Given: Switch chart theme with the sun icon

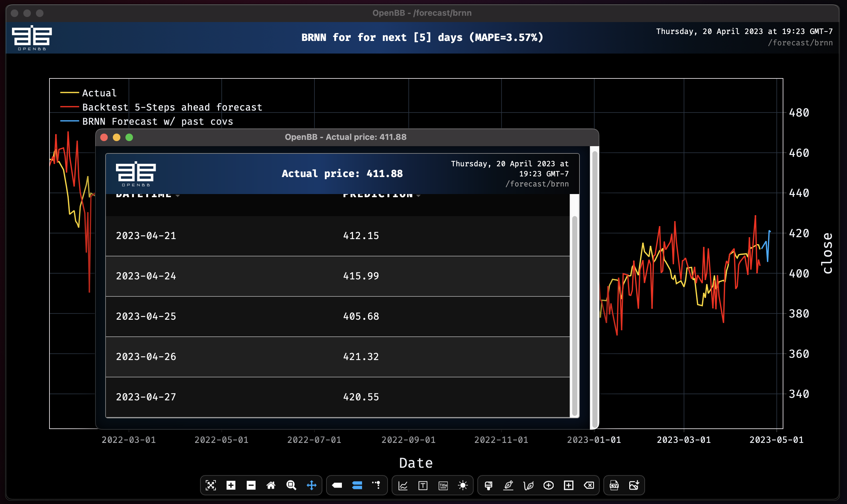Looking at the screenshot, I should pyautogui.click(x=463, y=485).
